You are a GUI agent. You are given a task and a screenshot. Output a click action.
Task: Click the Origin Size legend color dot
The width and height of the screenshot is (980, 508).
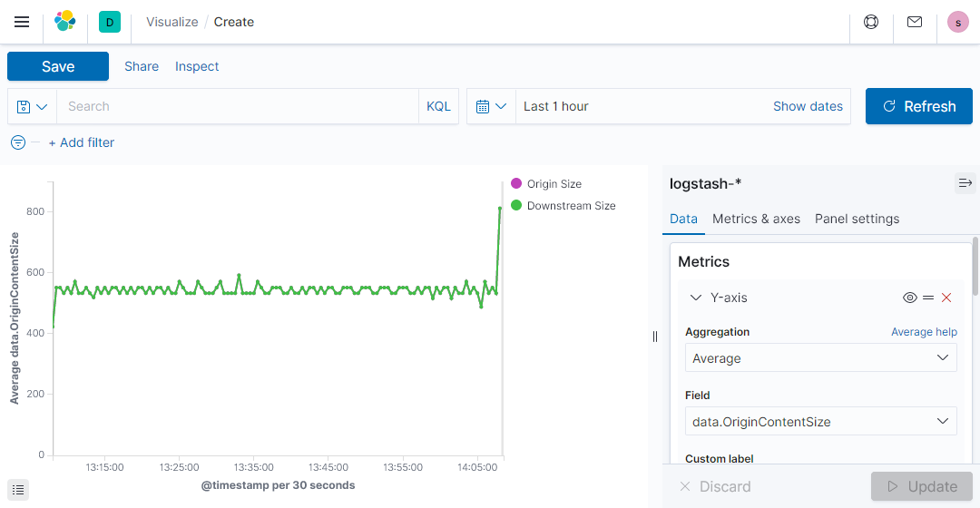click(x=516, y=184)
